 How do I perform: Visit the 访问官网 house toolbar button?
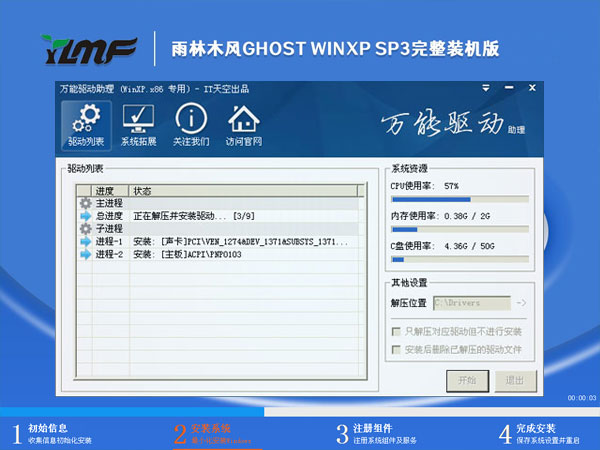pyautogui.click(x=244, y=125)
